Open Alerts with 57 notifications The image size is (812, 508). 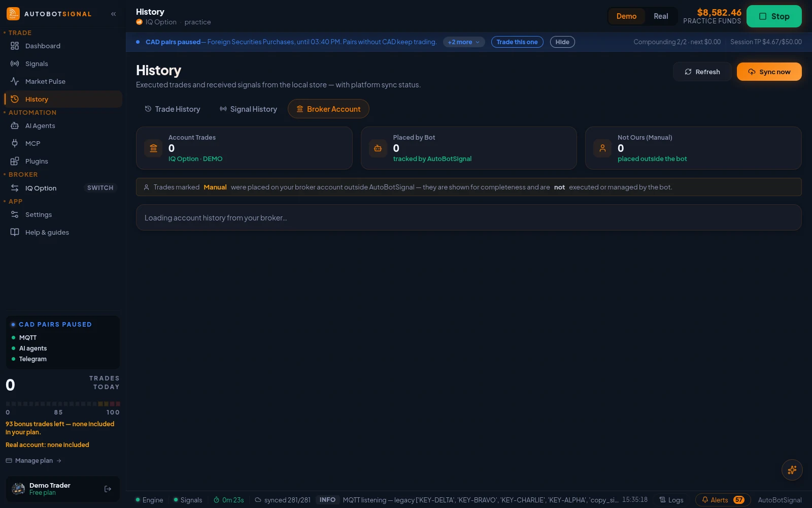point(723,500)
